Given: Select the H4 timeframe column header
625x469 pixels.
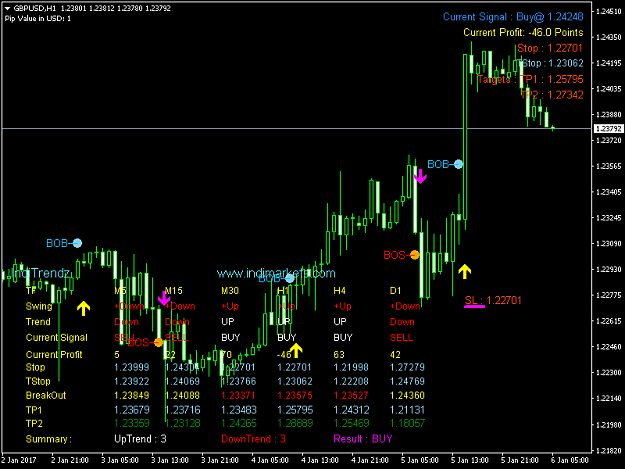Looking at the screenshot, I should (339, 290).
